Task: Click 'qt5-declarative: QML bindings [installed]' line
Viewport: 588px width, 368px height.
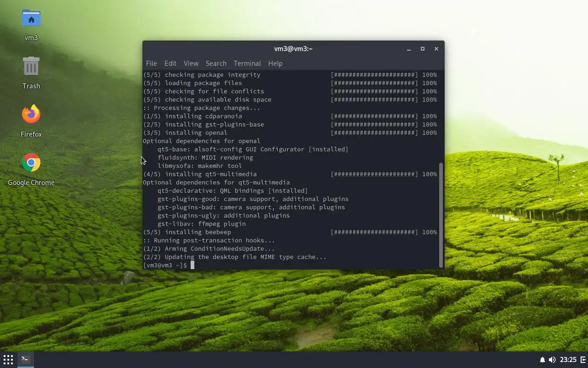Action: tap(233, 191)
